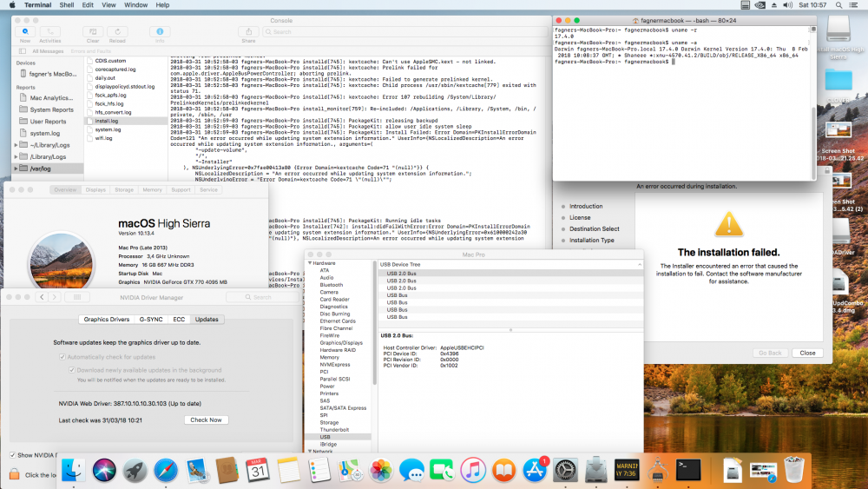Open Spotlight magnifier in menu bar
Viewport: 868px width, 489px height.
(838, 5)
